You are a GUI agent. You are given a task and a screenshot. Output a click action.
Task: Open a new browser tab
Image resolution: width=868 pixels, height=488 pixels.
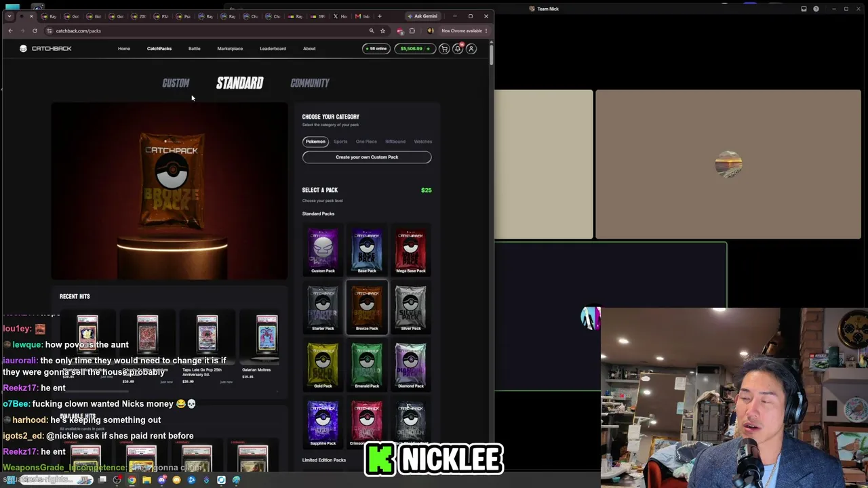coord(379,16)
